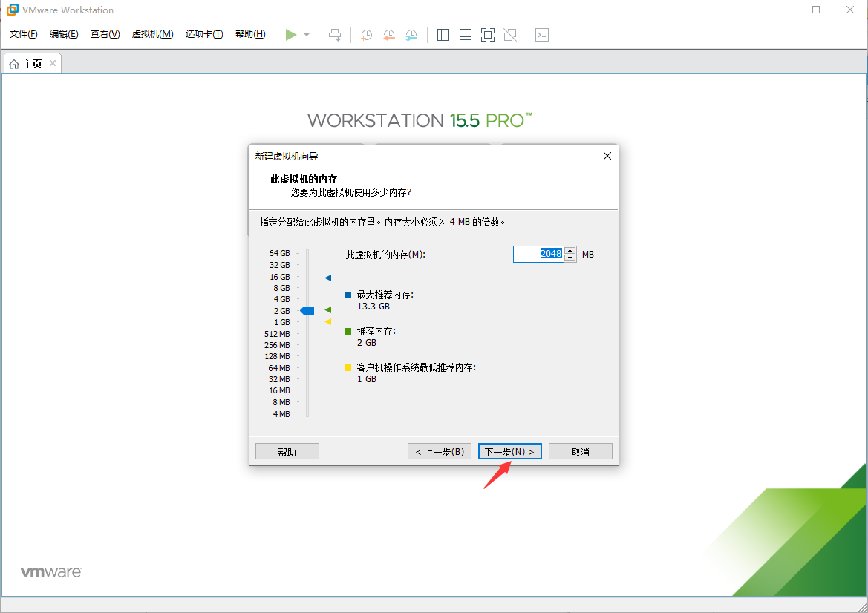The width and height of the screenshot is (868, 613).
Task: Close the 新建虚拟机向导 dialog
Action: (607, 156)
